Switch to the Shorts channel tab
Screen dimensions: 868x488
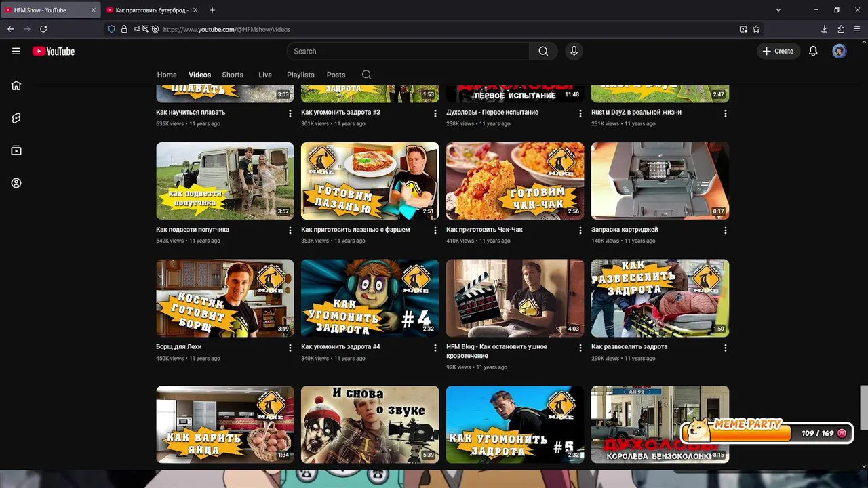[x=233, y=75]
